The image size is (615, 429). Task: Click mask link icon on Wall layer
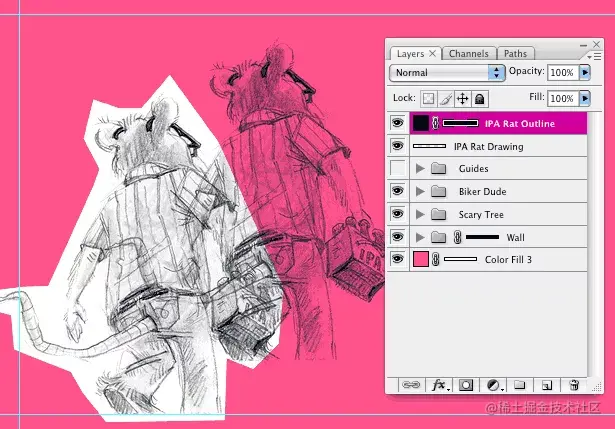(x=457, y=237)
